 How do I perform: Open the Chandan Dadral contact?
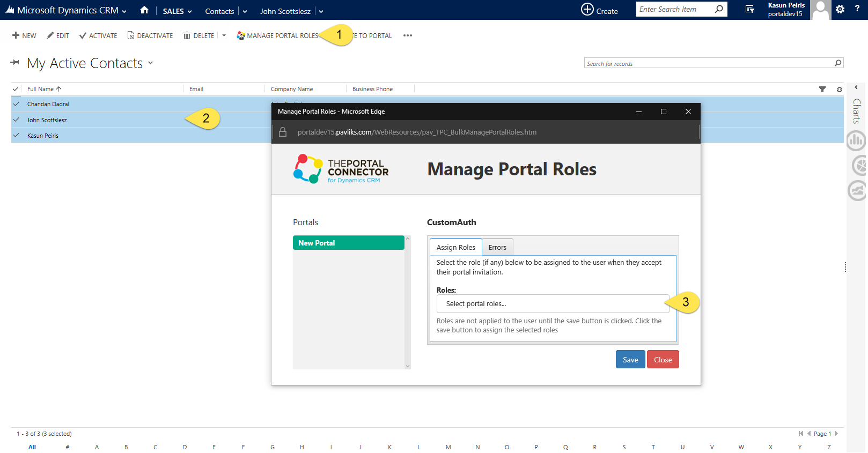48,104
